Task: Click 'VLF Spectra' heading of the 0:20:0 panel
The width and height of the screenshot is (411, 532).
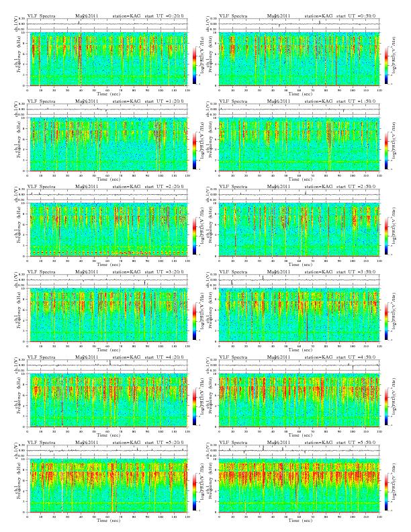Action: click(x=42, y=15)
